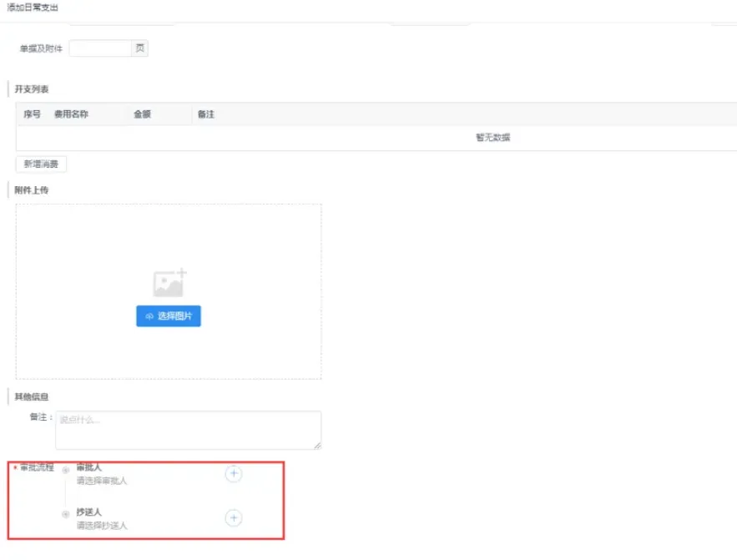The image size is (737, 560).
Task: Click the 费用名称 column header
Action: (72, 114)
